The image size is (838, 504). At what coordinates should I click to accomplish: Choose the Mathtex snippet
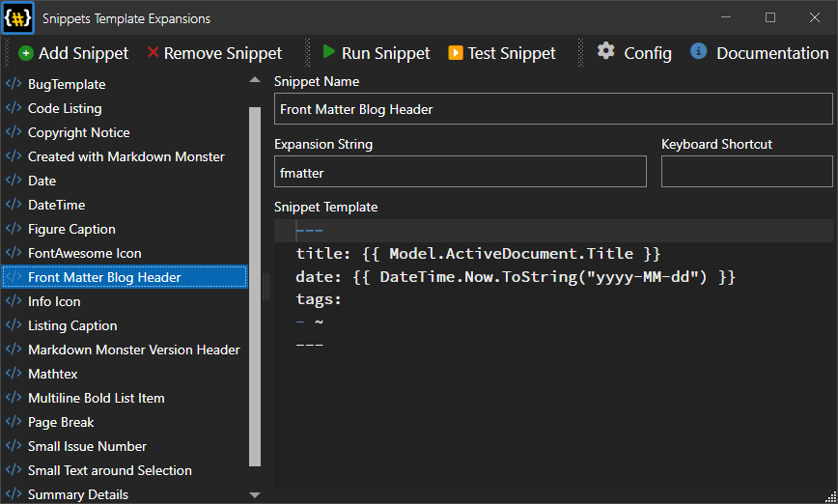[x=52, y=374]
